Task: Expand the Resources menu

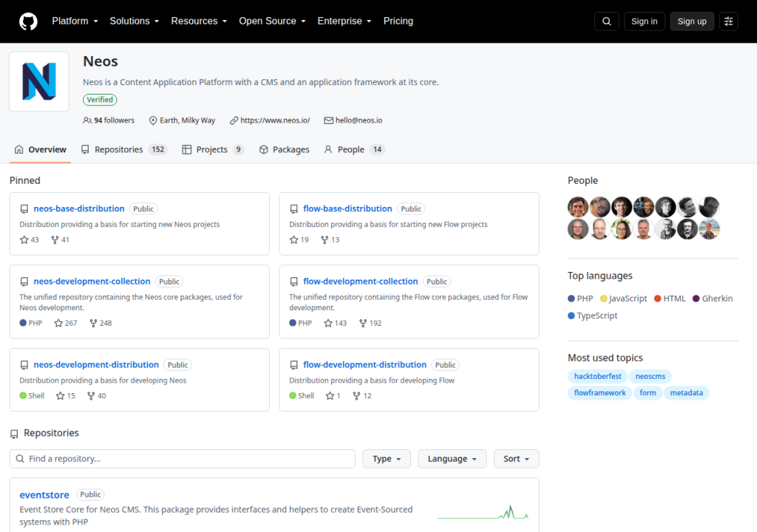Action: pyautogui.click(x=199, y=21)
